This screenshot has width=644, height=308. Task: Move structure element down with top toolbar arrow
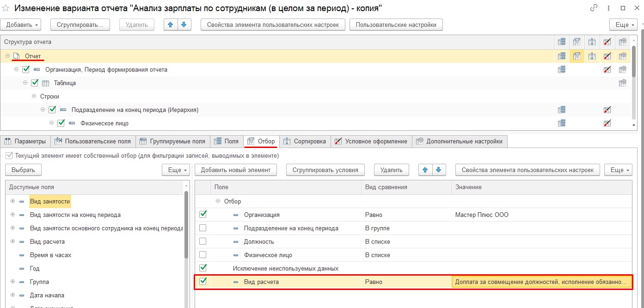(x=184, y=25)
